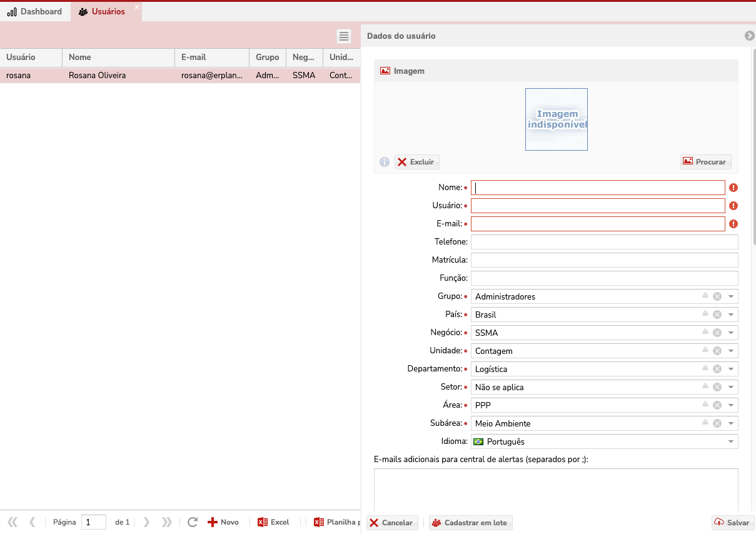Expand the Negócio dropdown

(x=730, y=333)
